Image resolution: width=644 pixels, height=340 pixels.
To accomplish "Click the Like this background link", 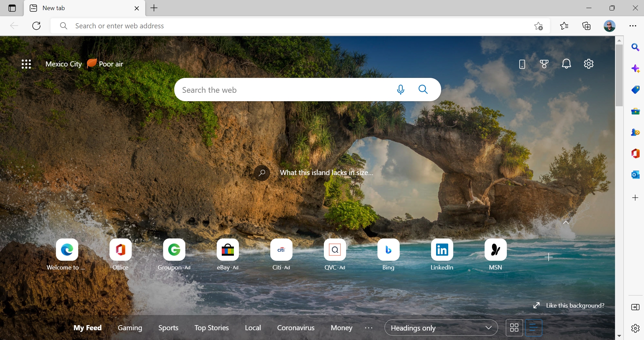I will tap(575, 306).
